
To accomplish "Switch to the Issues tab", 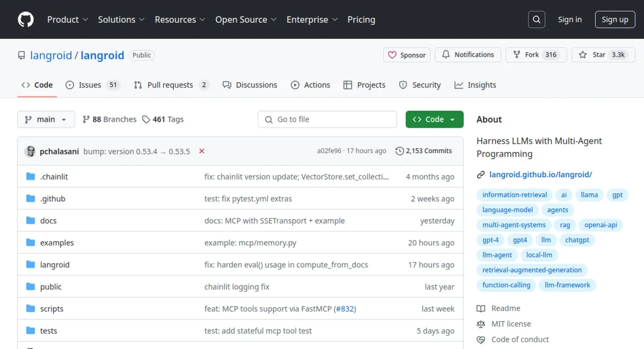I will point(92,85).
